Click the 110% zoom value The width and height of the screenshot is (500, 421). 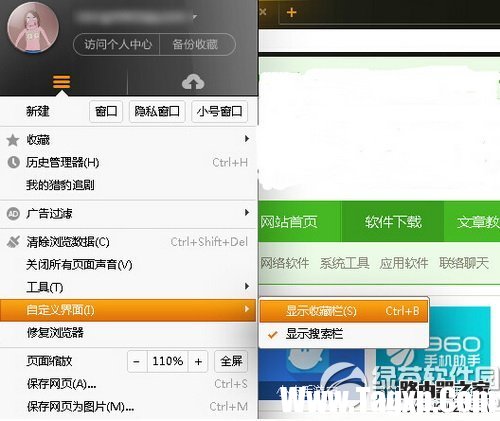point(168,361)
